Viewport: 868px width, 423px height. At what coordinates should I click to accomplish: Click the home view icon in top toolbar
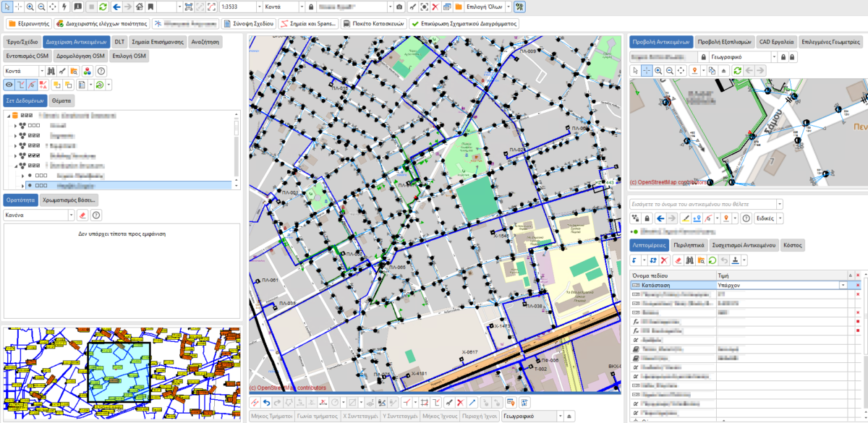tap(140, 7)
